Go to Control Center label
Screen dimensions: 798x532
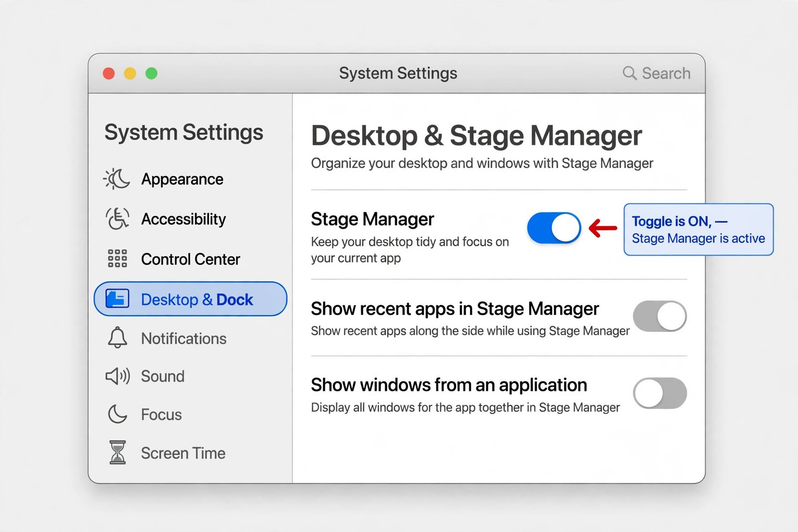[191, 259]
